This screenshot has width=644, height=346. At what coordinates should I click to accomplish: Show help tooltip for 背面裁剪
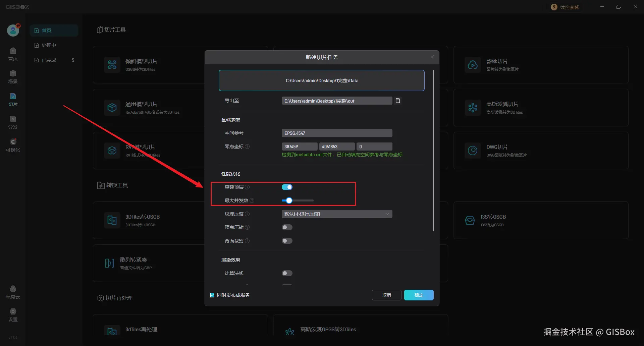point(247,241)
